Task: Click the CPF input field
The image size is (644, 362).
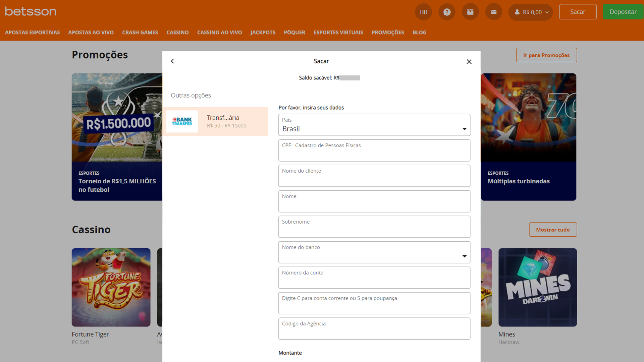Action: coord(374,150)
